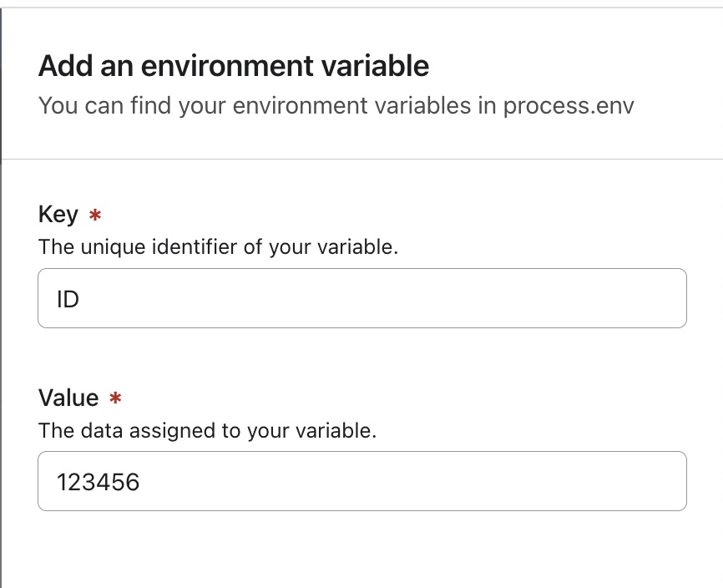Click the data assigned helper text
Screen dimensions: 723x588
(x=207, y=431)
